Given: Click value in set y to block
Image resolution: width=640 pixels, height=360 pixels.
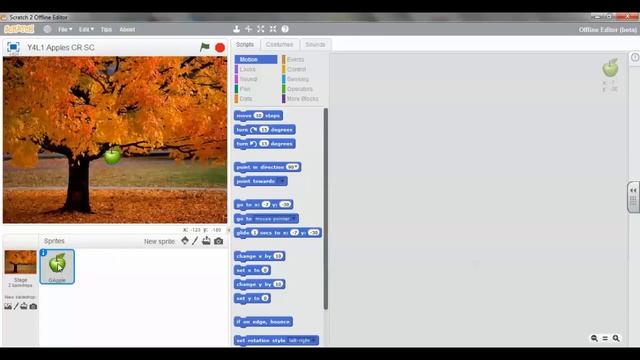Looking at the screenshot, I should point(265,298).
